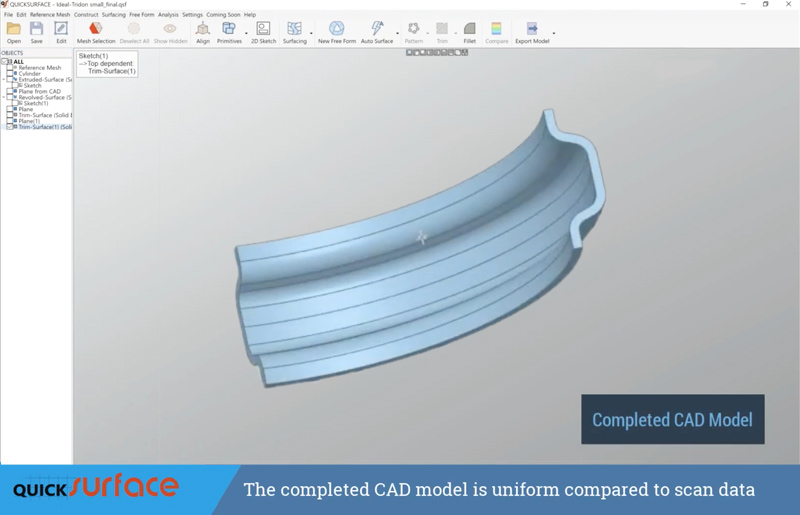Open the Analysis menu
Image resolution: width=800 pixels, height=515 pixels.
click(168, 15)
